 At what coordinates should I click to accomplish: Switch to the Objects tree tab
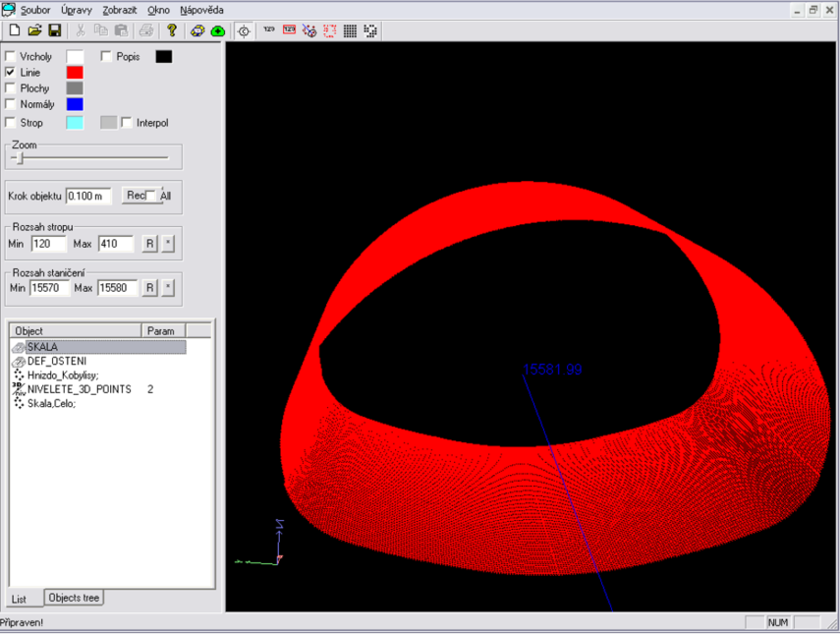pos(75,598)
